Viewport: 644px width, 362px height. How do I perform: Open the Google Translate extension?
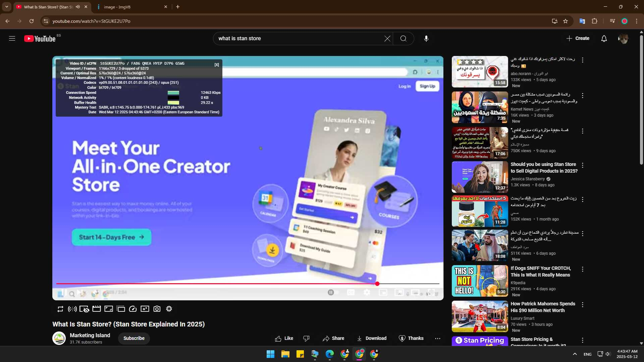[582, 21]
